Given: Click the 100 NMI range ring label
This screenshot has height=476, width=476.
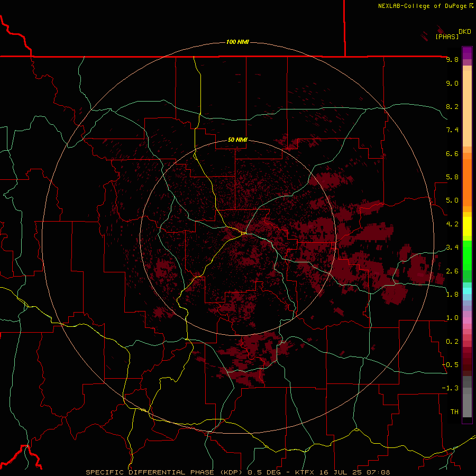Looking at the screenshot, I should tap(237, 42).
